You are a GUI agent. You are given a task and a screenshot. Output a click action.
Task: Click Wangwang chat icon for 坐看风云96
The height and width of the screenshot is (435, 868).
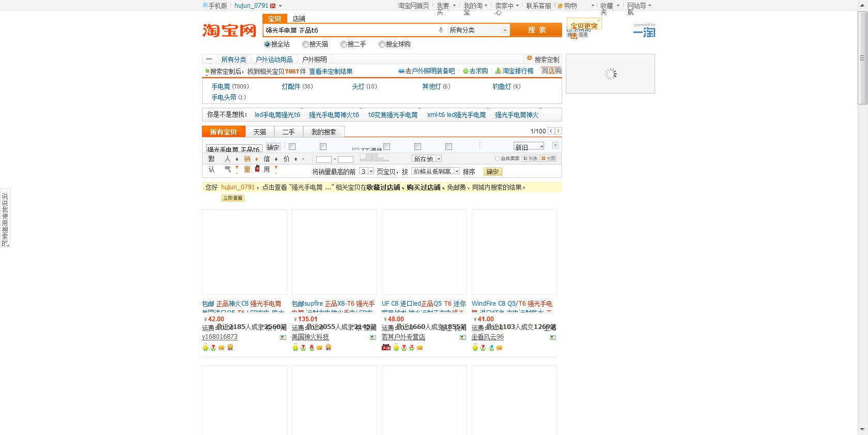coord(553,337)
